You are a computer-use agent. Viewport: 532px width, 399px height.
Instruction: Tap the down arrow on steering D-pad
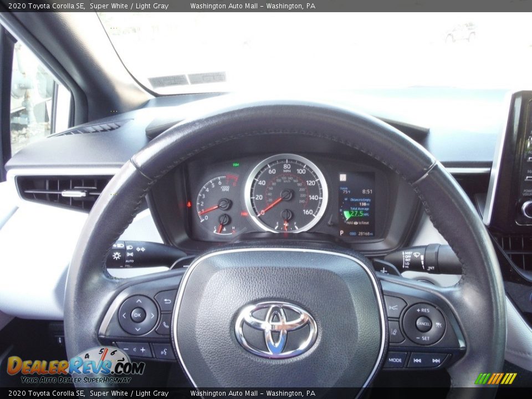pos(138,329)
